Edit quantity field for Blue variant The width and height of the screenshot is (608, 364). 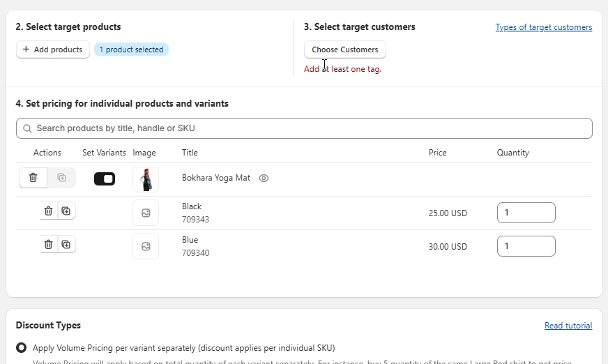(526, 246)
